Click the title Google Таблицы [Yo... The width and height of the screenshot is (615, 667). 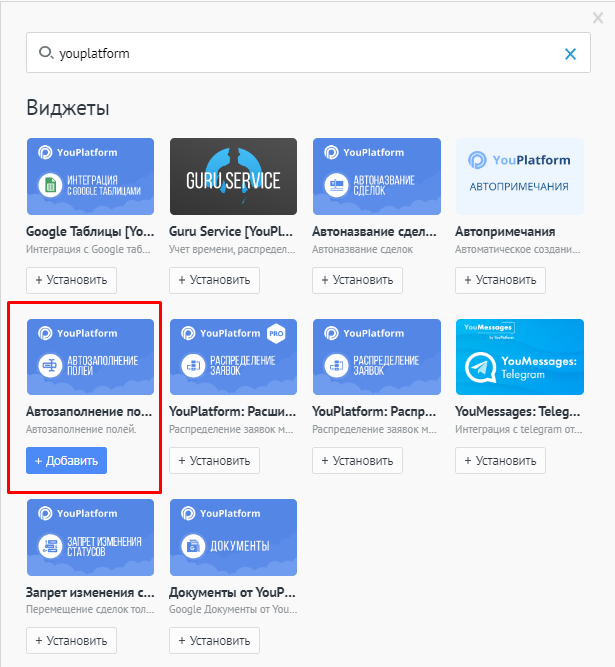click(x=90, y=231)
